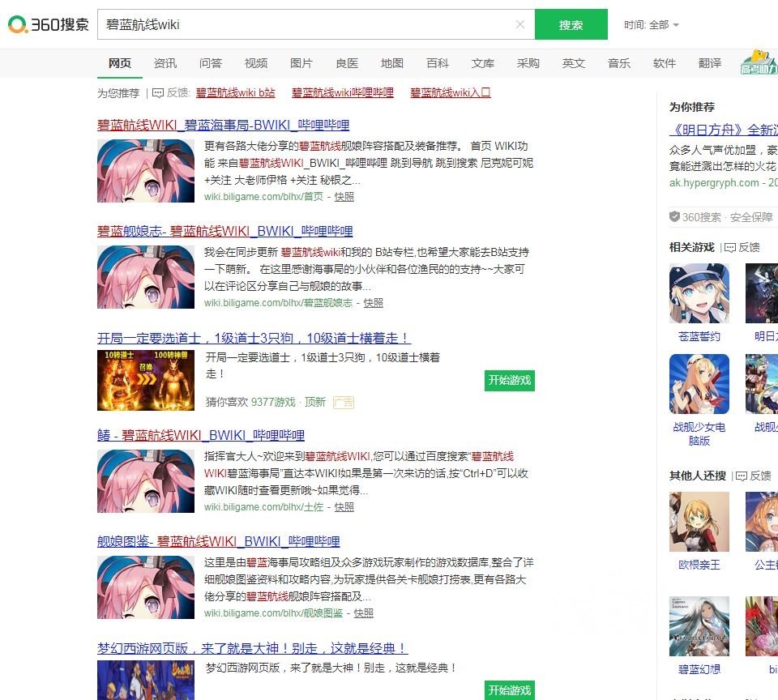The image size is (778, 700).
Task: Click the green 搜索 button
Action: (570, 25)
